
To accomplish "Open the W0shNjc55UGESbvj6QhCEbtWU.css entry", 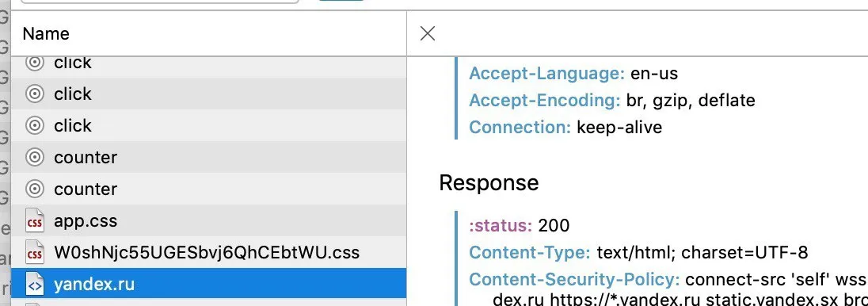I will point(209,253).
